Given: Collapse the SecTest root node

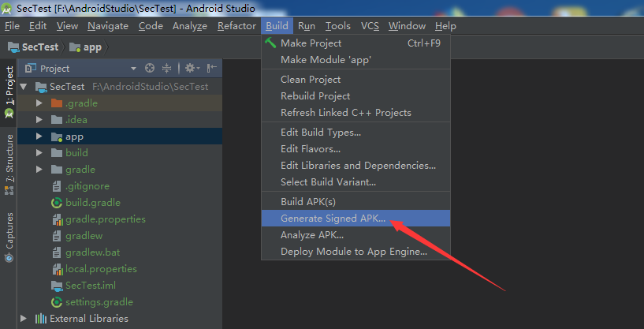Looking at the screenshot, I should click(x=24, y=87).
